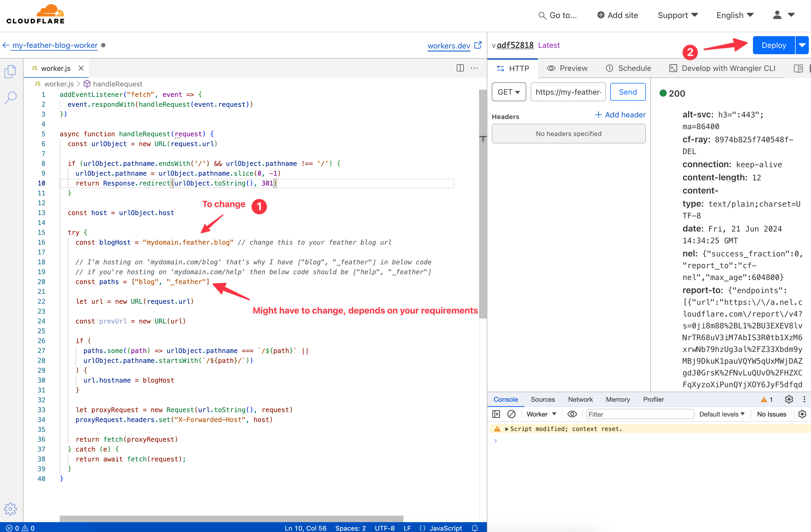
Task: Click the errors and warnings status icon
Action: coord(21,528)
